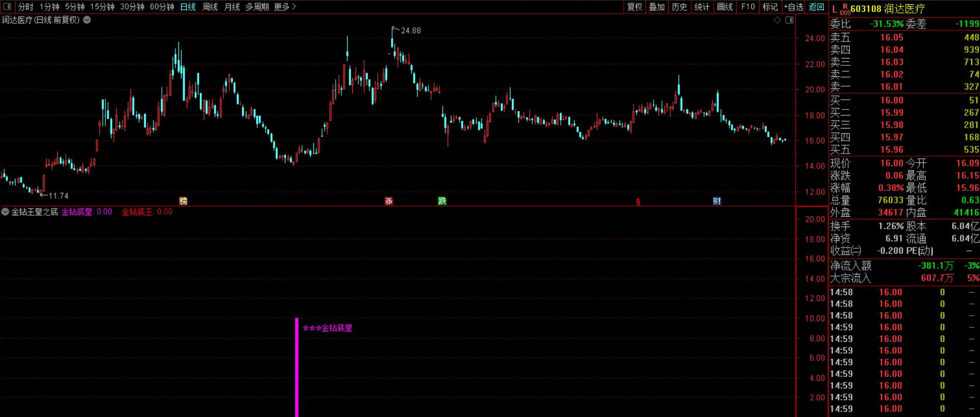980x417 pixels.
Task: Click the 买五 bid price 15.96
Action: (892, 150)
